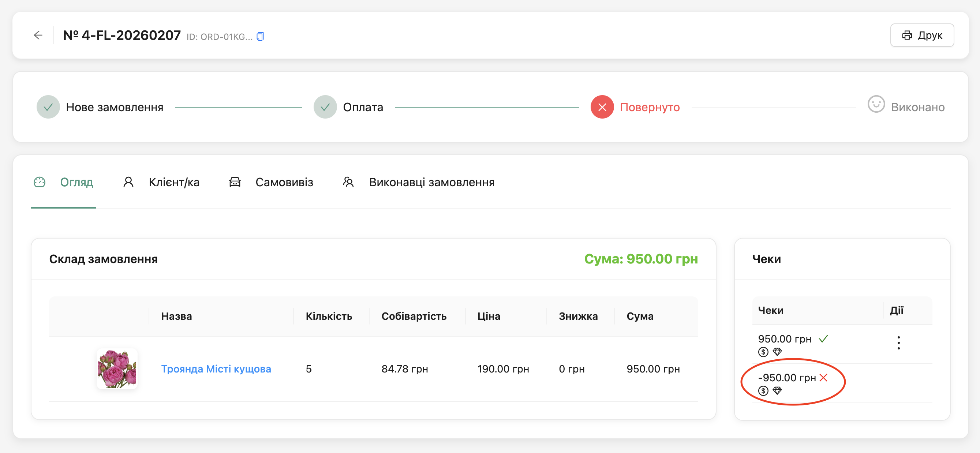Screen dimensions: 980x453
Task: Click dollar icon under refund receipt
Action: pos(763,391)
